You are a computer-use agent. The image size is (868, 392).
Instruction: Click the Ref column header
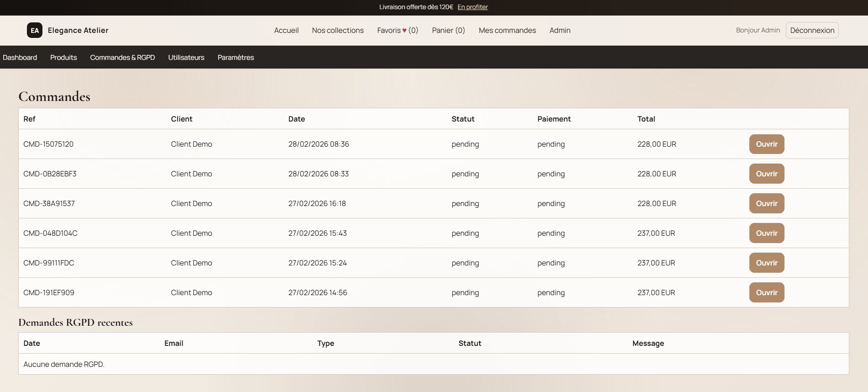29,119
